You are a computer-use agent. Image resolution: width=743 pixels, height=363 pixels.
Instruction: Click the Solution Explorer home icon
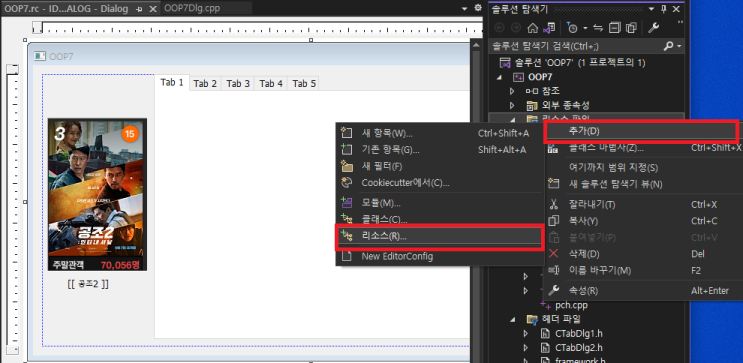(533, 28)
